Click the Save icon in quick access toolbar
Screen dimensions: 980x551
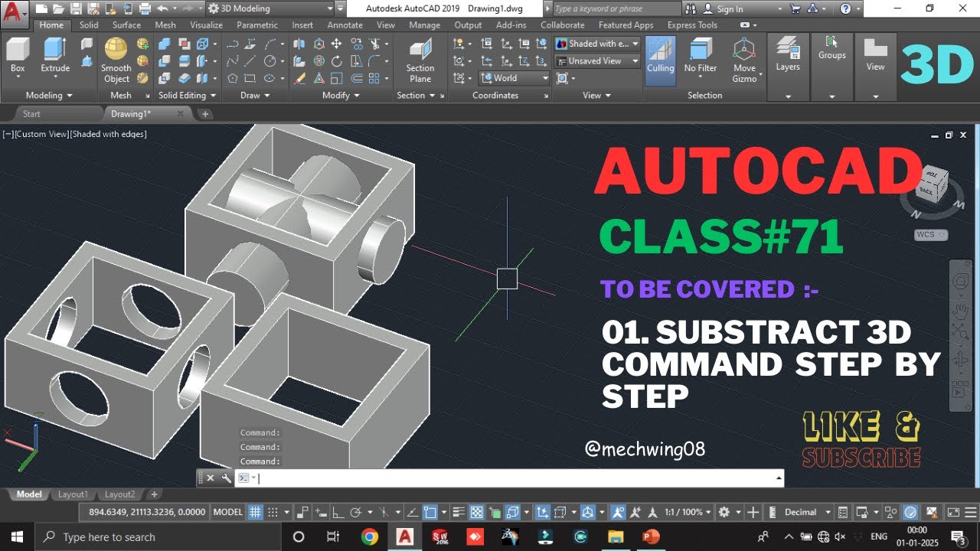tap(75, 8)
